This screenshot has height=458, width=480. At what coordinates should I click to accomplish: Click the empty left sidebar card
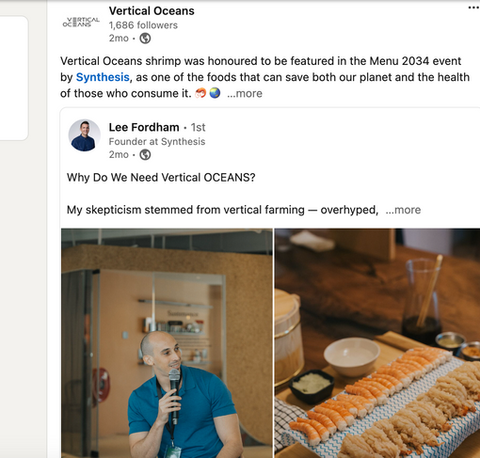click(x=14, y=78)
